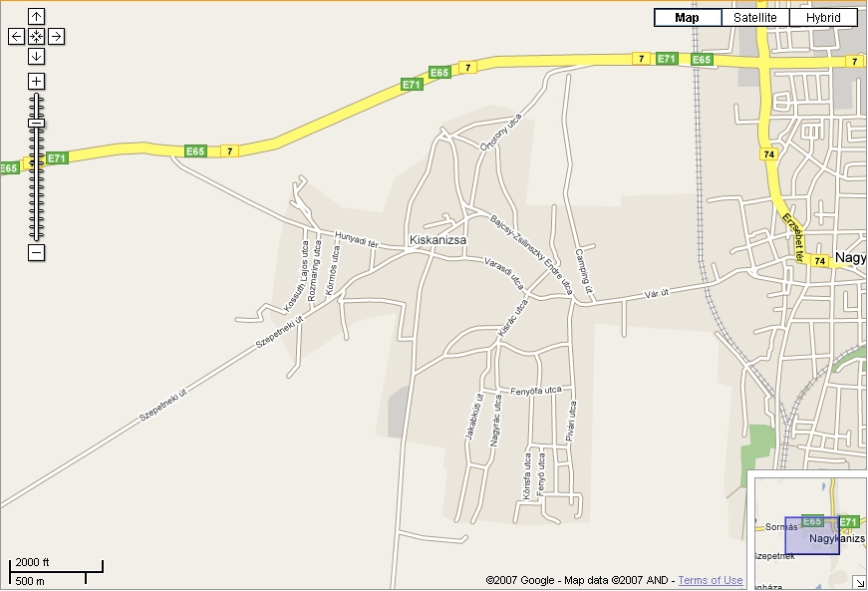The image size is (868, 591).
Task: Click the route 74 shield on Erzsébet tér
Action: point(820,261)
